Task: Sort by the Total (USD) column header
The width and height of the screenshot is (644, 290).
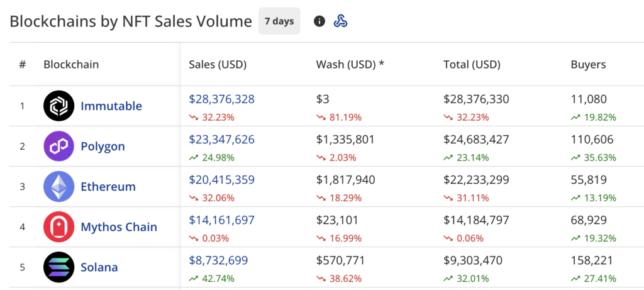Action: pyautogui.click(x=472, y=64)
